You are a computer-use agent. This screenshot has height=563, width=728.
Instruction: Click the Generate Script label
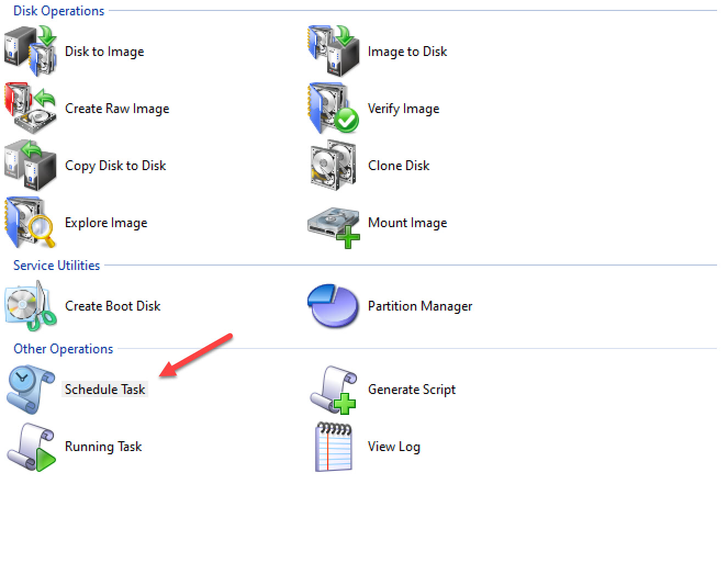(412, 390)
